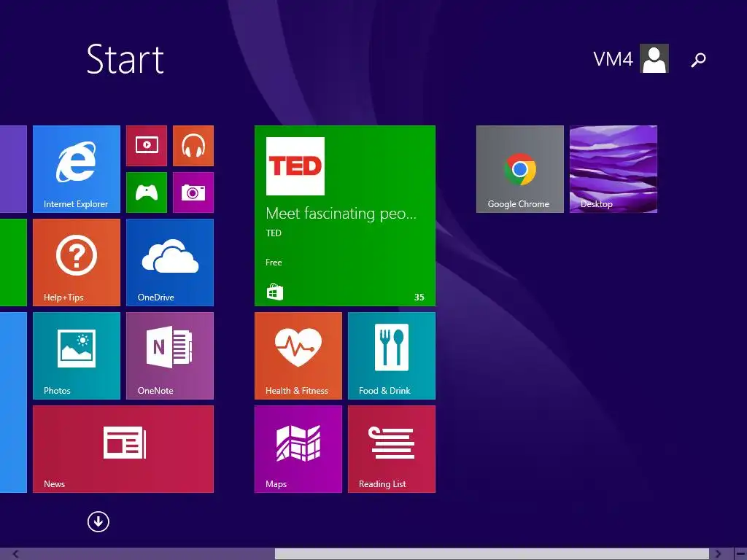Open the Desktop tile
This screenshot has height=560, width=747.
click(613, 169)
